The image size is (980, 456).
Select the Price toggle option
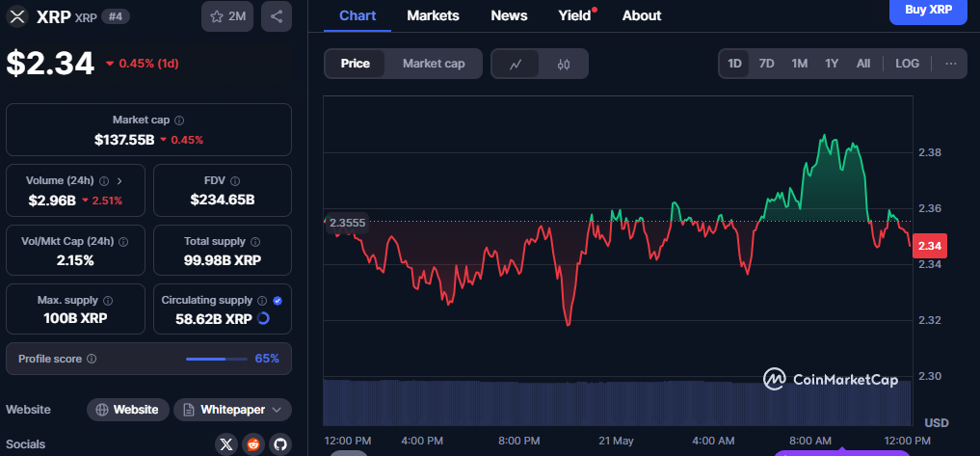coord(355,64)
